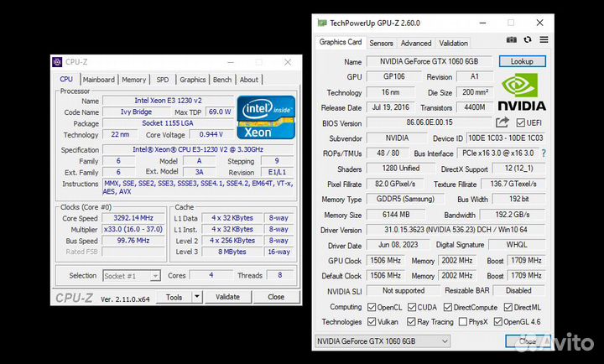Click the Digital Signature value WHQL
This screenshot has width=604, height=364.
[x=517, y=245]
